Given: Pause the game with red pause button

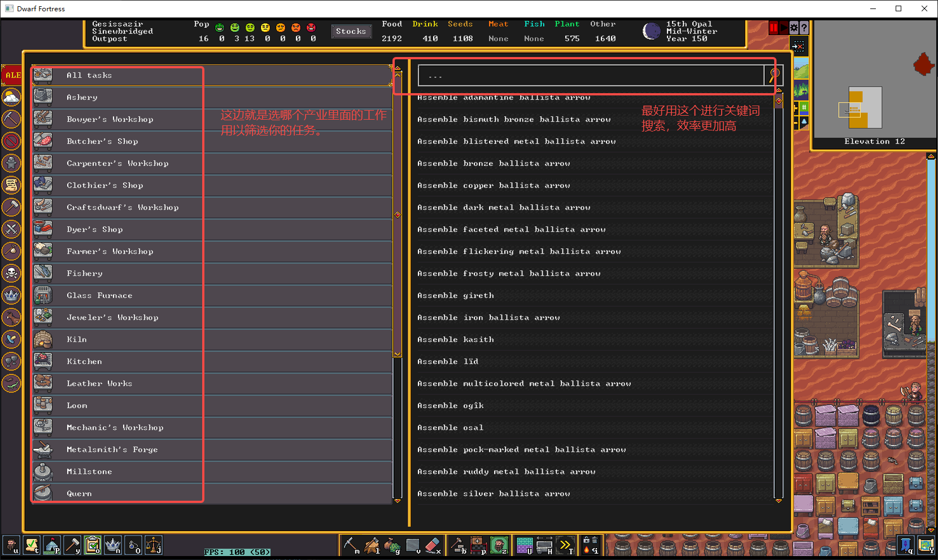Looking at the screenshot, I should (774, 28).
